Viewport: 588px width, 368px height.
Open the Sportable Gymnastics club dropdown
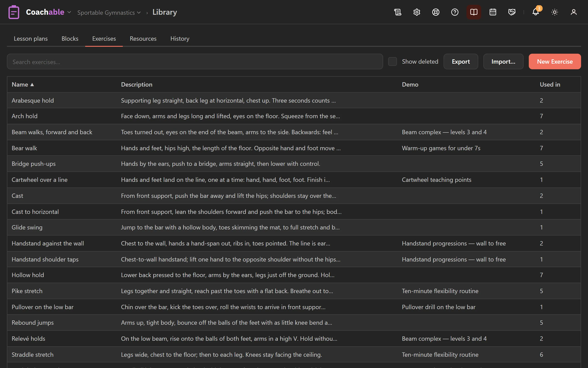(109, 12)
